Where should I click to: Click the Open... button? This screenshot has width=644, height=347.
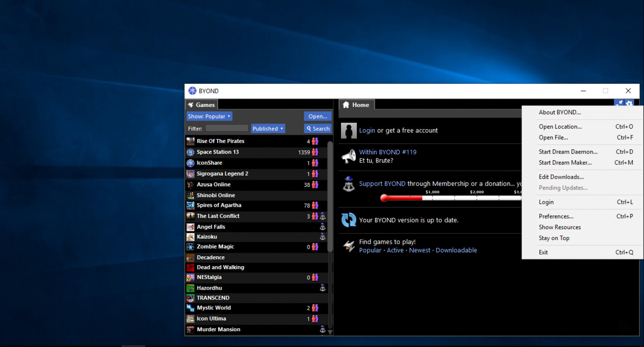click(x=317, y=116)
